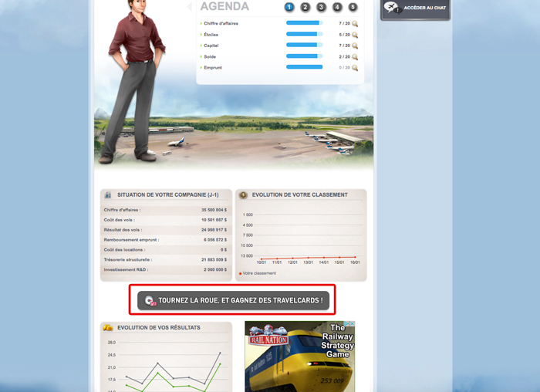Image resolution: width=540 pixels, height=392 pixels.
Task: Click Investissement R&D value 2 000 000 $
Action: click(215, 270)
